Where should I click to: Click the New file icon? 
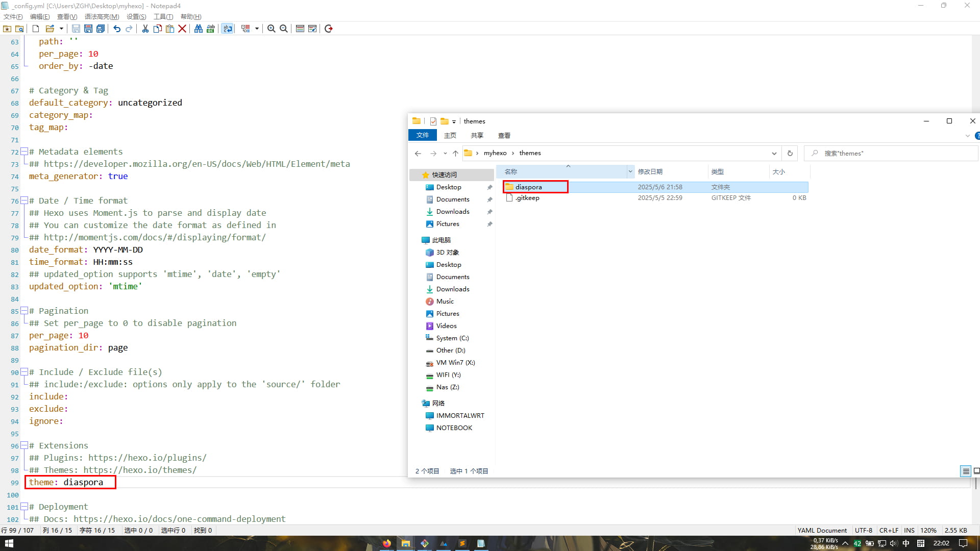pyautogui.click(x=36, y=29)
